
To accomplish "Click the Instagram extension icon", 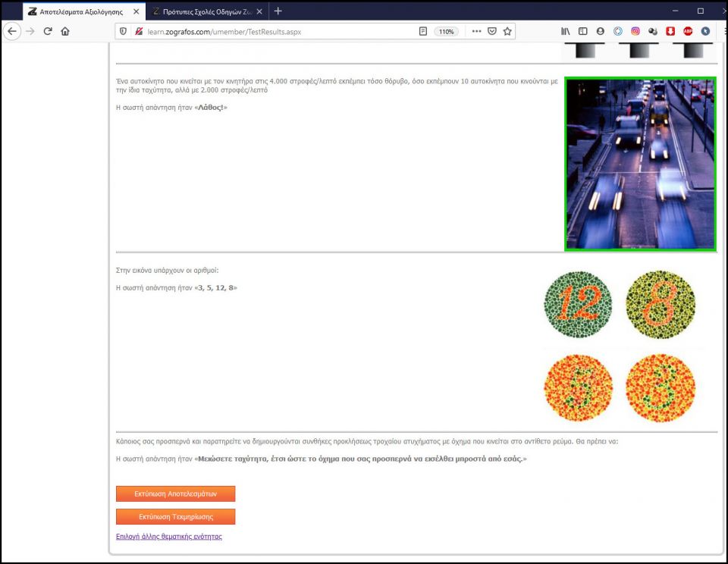I will point(635,31).
